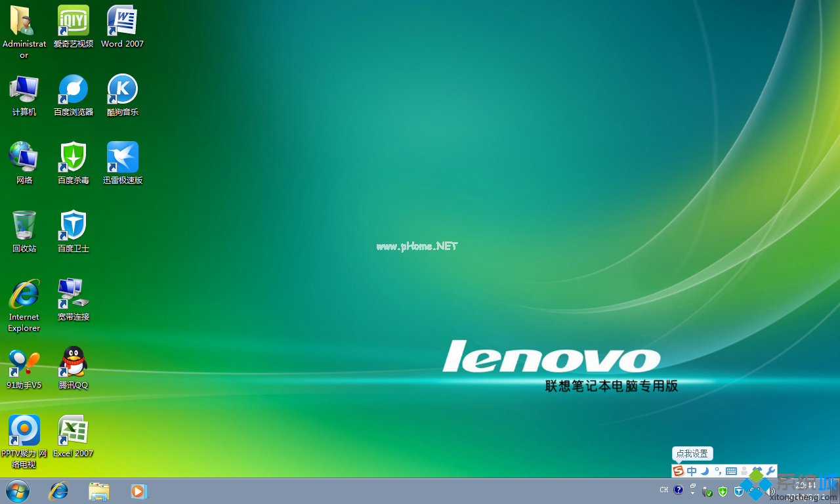Open the Start menu
Viewport: 840px width, 504px height.
pos(17,491)
